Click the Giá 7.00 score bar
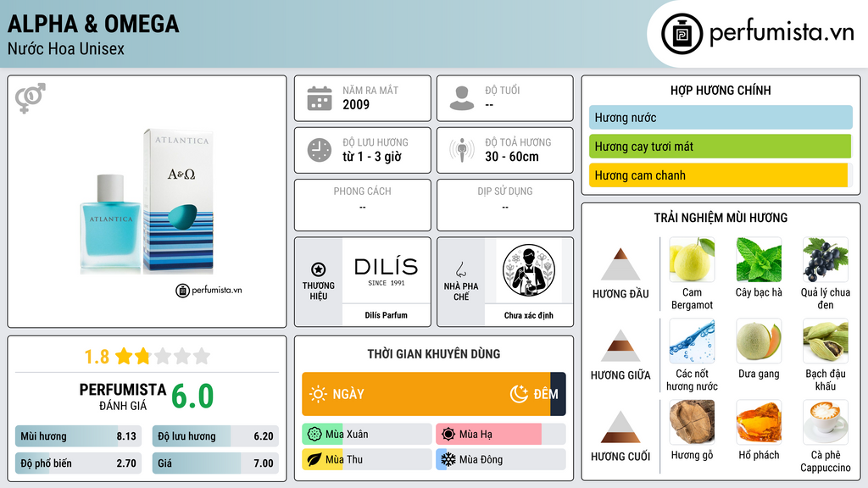 215,463
